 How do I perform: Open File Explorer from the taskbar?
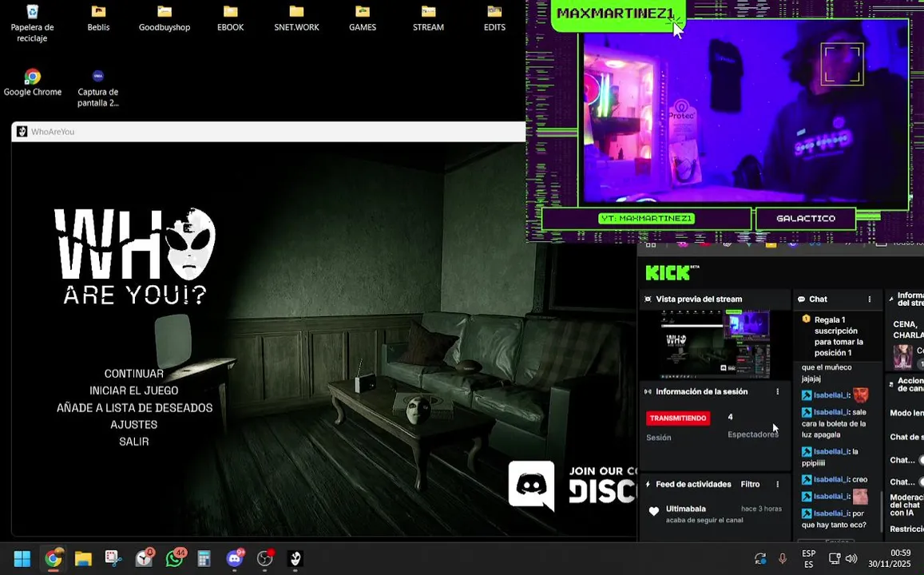pos(83,558)
